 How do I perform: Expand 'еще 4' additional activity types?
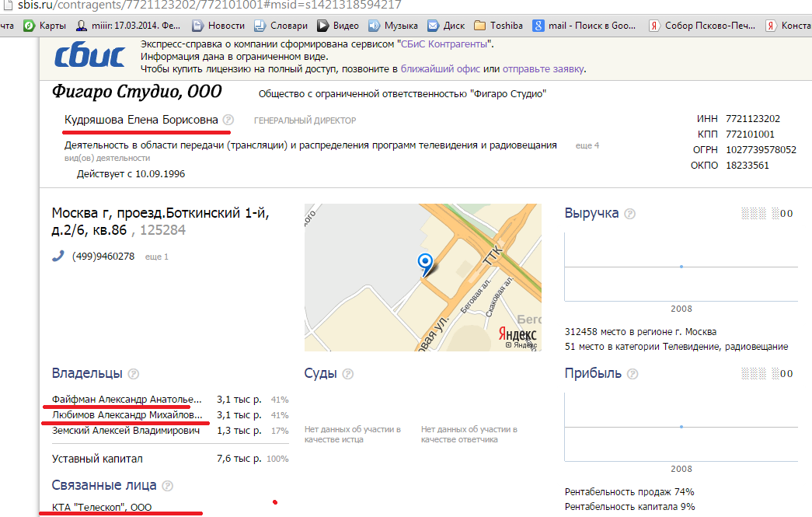tap(587, 145)
